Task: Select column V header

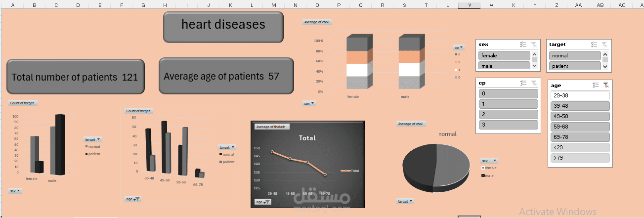Action: 469,5
